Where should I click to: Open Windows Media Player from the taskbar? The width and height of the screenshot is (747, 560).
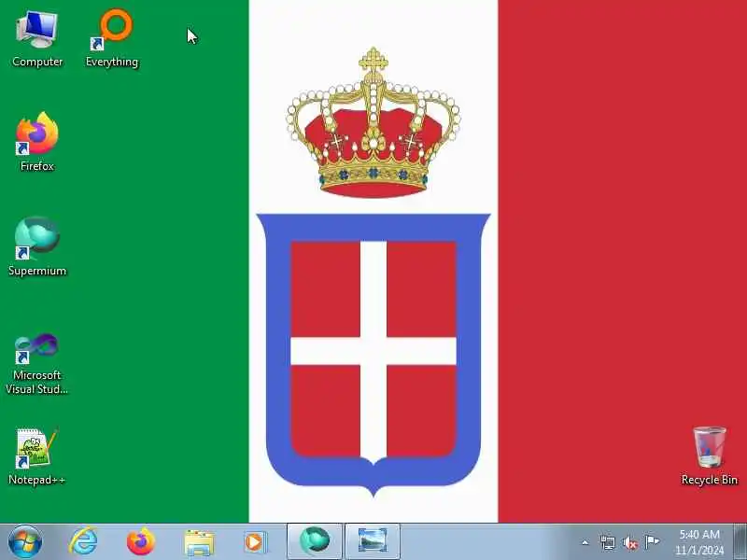pos(256,542)
